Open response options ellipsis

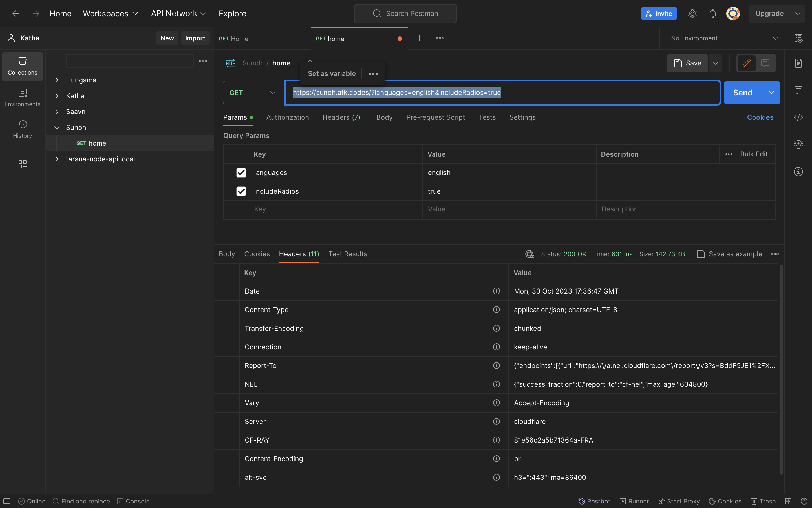[775, 254]
